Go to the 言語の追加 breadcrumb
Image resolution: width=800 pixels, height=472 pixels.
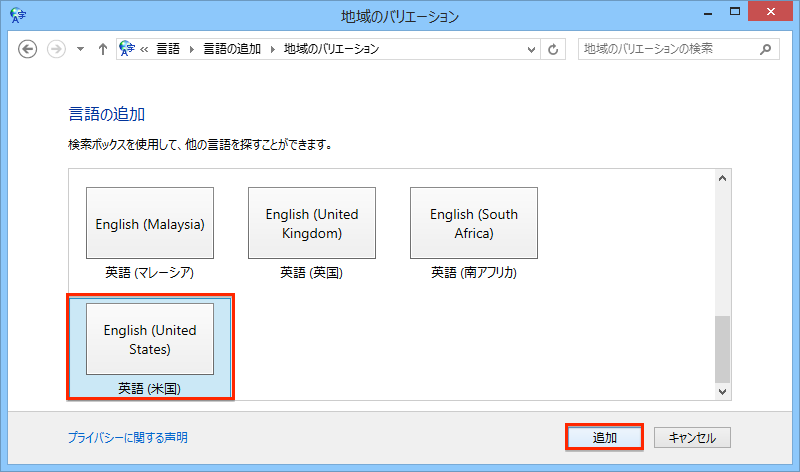pyautogui.click(x=233, y=49)
